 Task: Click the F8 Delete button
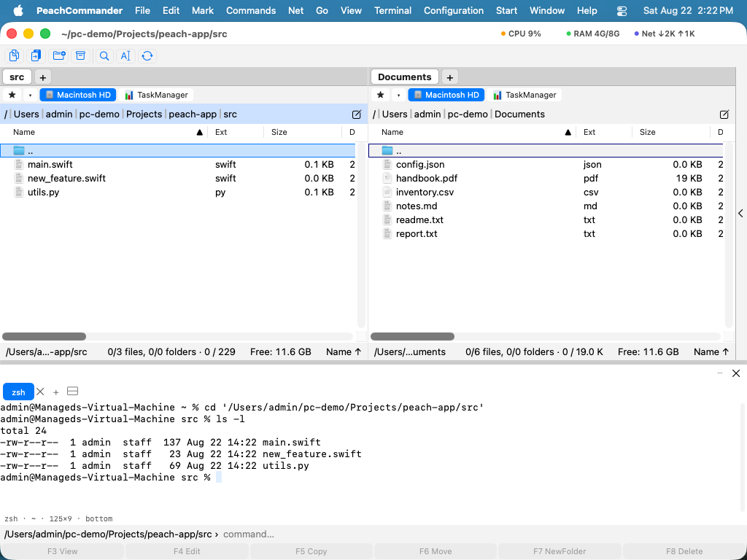684,551
